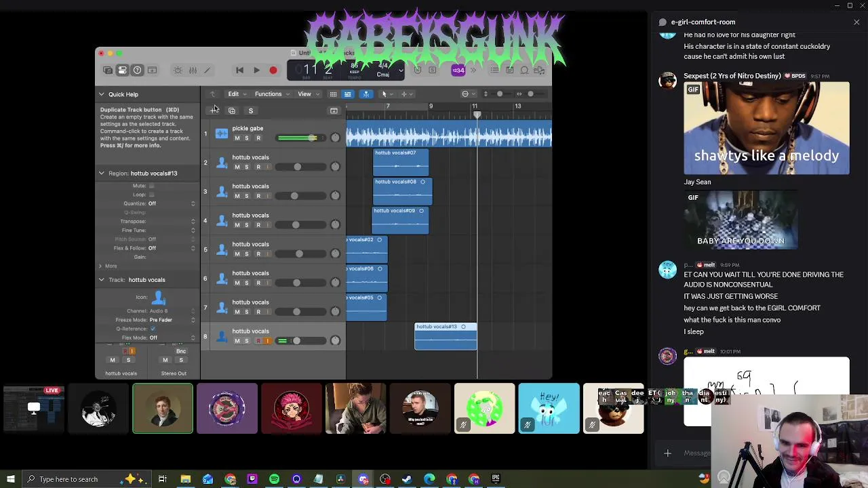Close the e-girl-comfort-room chat panel
The width and height of the screenshot is (868, 488).
coord(856,22)
